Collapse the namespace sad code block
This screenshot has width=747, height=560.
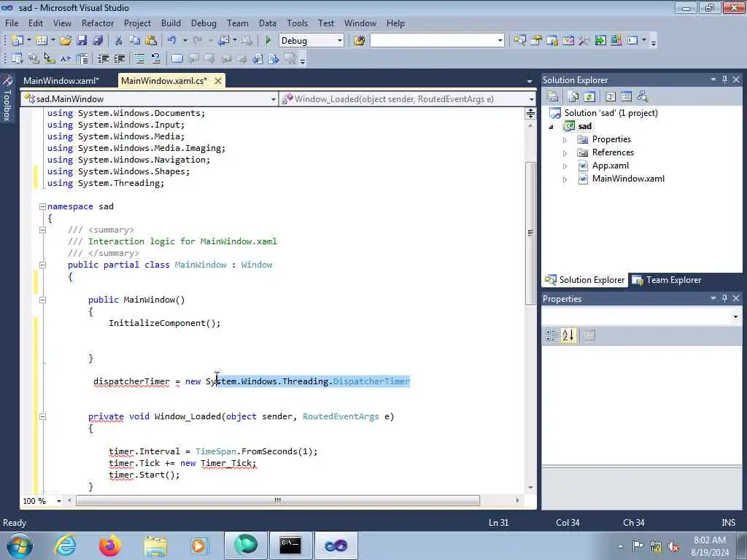point(42,206)
